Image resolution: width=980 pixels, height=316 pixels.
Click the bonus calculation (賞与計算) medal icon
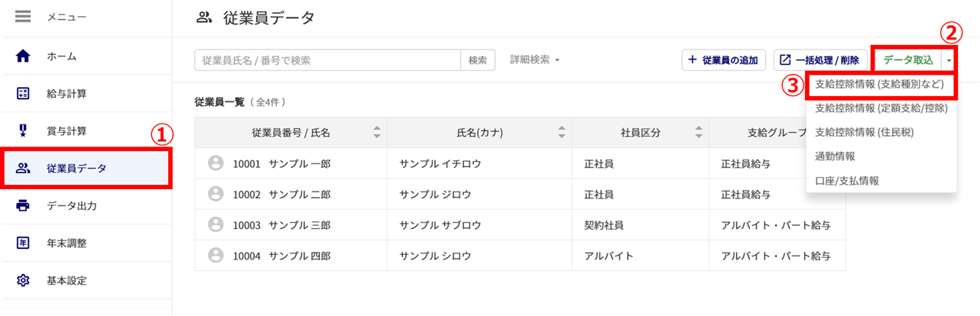(23, 131)
